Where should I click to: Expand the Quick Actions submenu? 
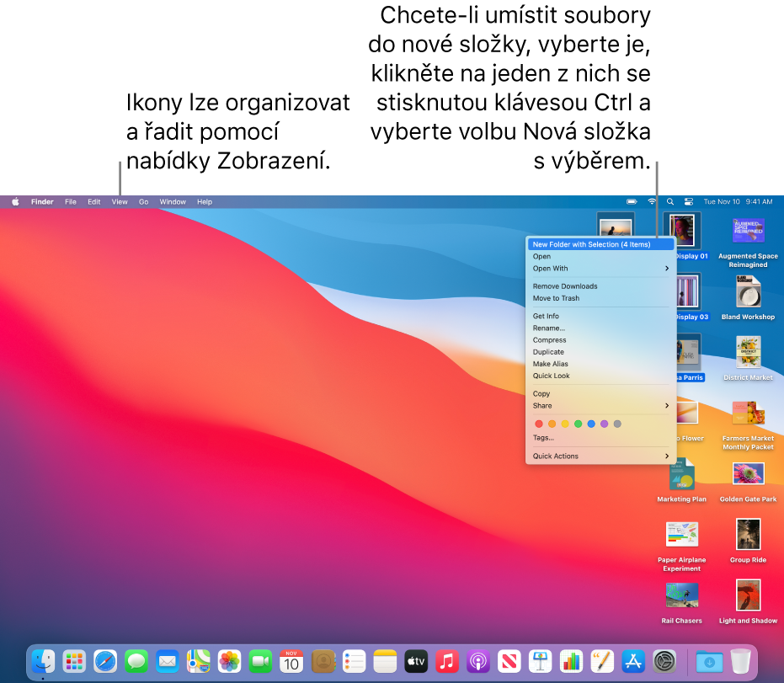pos(601,456)
